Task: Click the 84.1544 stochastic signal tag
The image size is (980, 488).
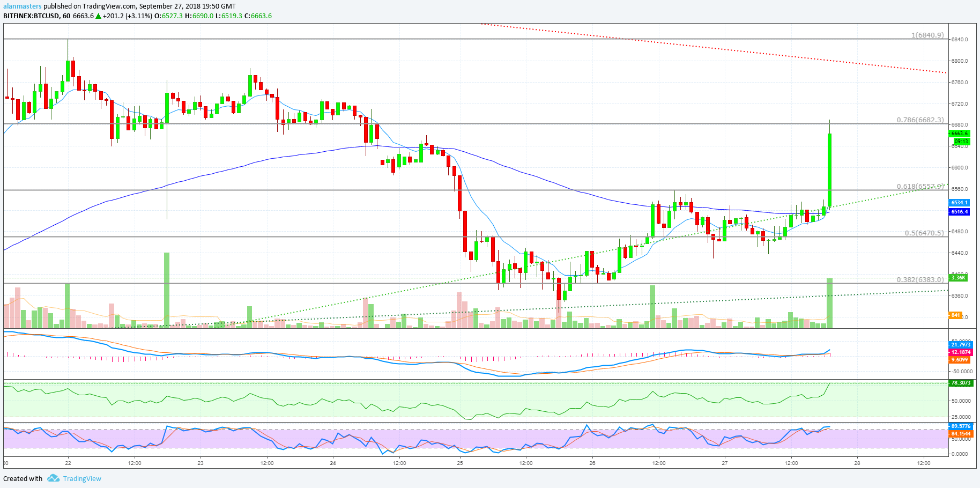Action: click(961, 433)
